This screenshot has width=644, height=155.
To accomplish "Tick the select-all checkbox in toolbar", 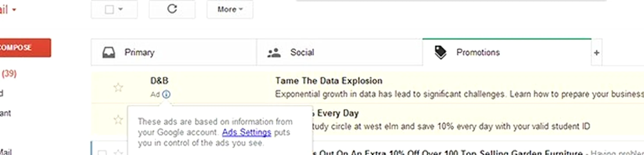I will point(109,10).
